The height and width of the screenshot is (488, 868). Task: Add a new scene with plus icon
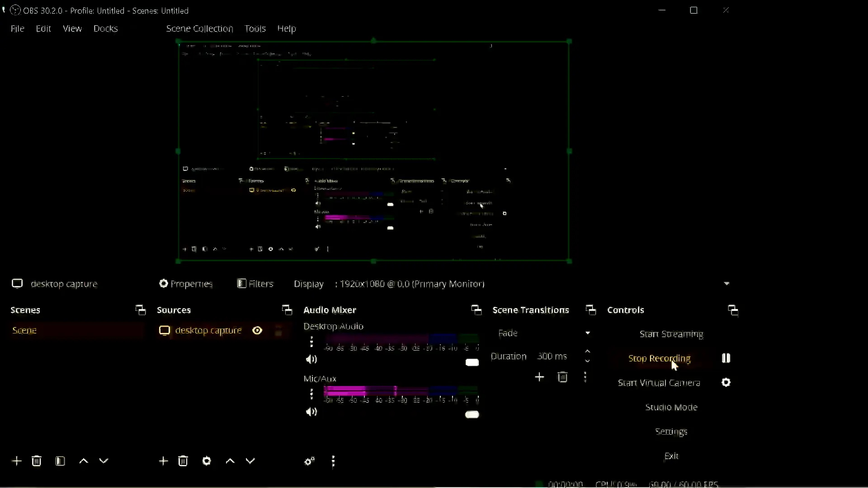click(17, 461)
